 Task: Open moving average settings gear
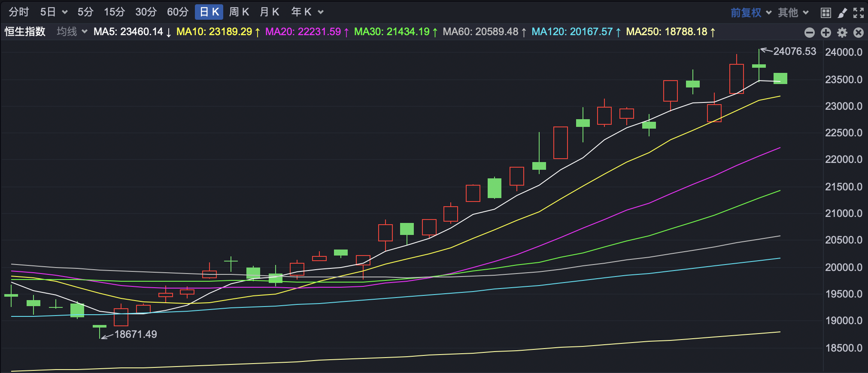click(842, 33)
